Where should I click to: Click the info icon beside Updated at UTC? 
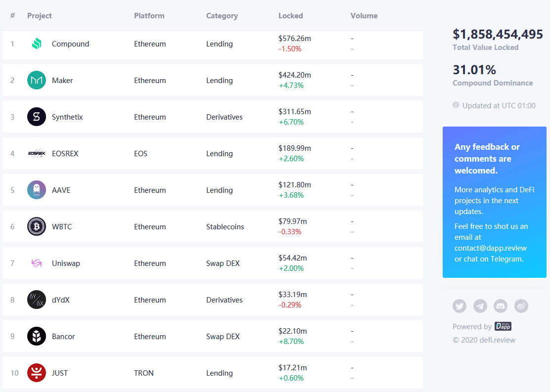pyautogui.click(x=456, y=105)
